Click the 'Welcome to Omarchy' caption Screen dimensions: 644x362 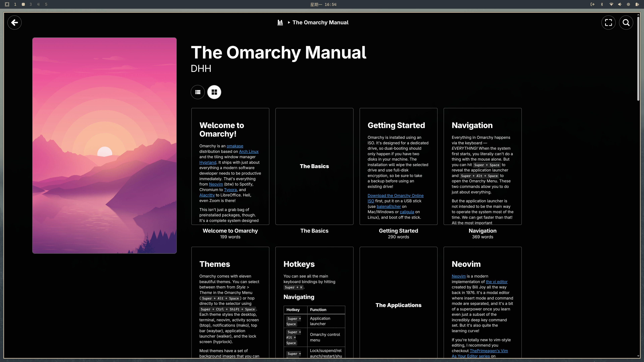pos(230,231)
